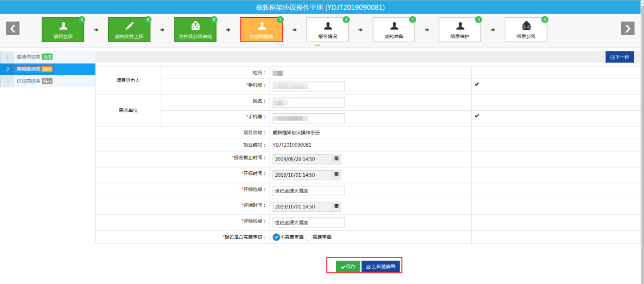Click the 项目经办人 row label

pos(128,80)
